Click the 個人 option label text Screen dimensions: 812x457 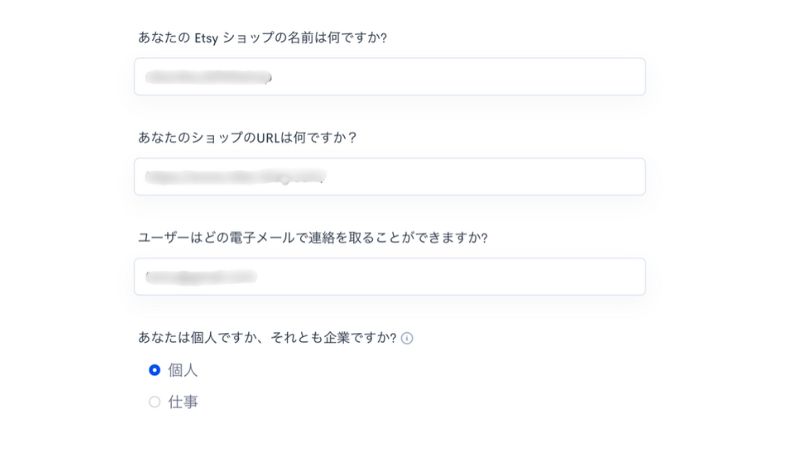point(183,370)
